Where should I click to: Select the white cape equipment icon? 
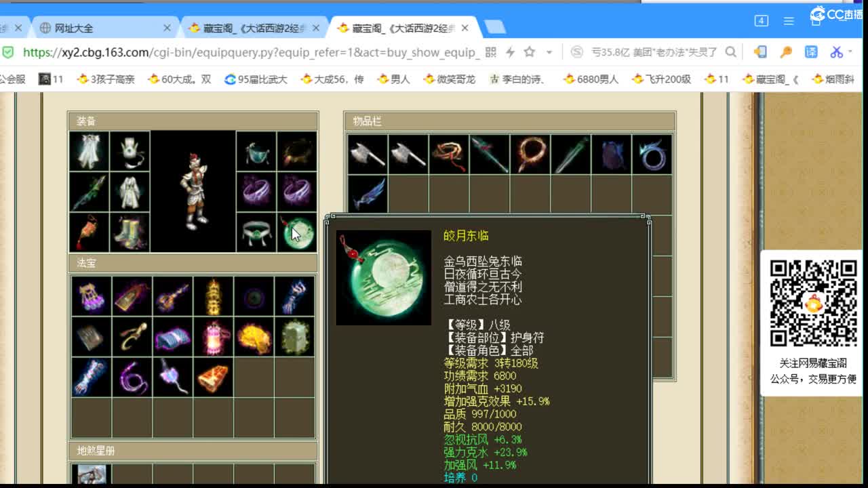[x=89, y=151]
